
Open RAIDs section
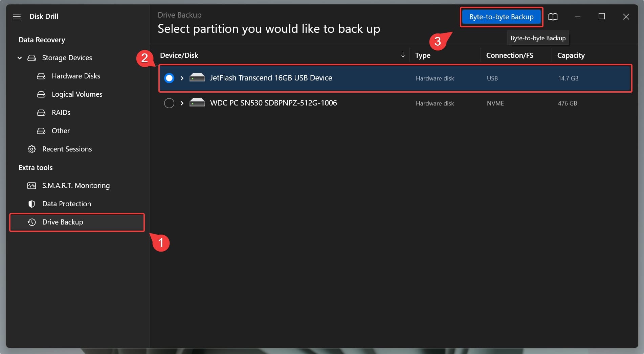click(x=61, y=113)
